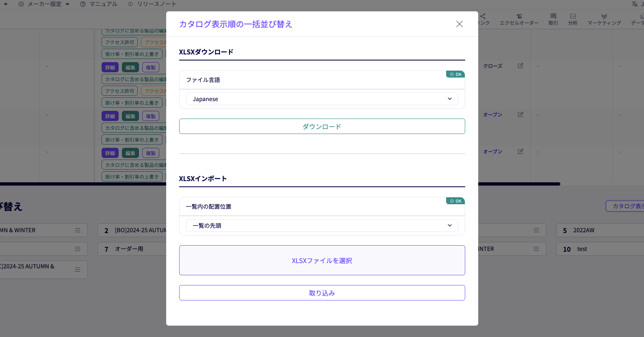Screen dimensions: 644x337
Task: Click XLSXファイルを選択 upload area
Action: point(322,260)
